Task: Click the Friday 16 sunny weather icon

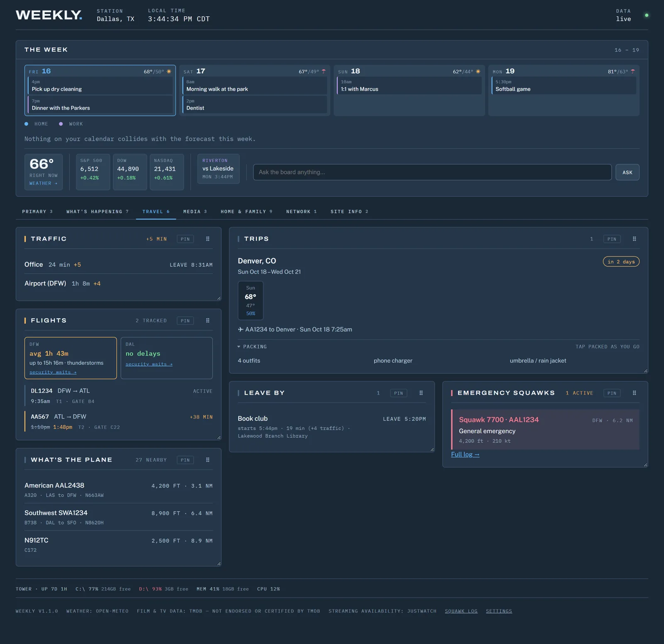Action: point(169,71)
